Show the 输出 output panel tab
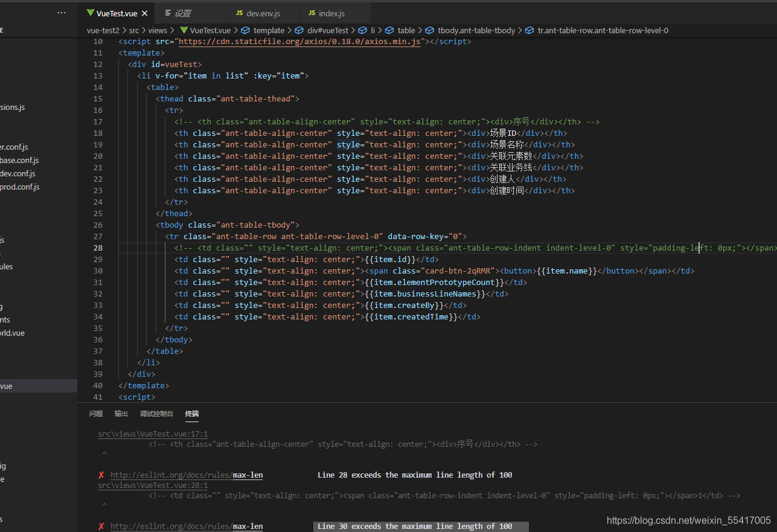The width and height of the screenshot is (777, 532). click(x=121, y=414)
